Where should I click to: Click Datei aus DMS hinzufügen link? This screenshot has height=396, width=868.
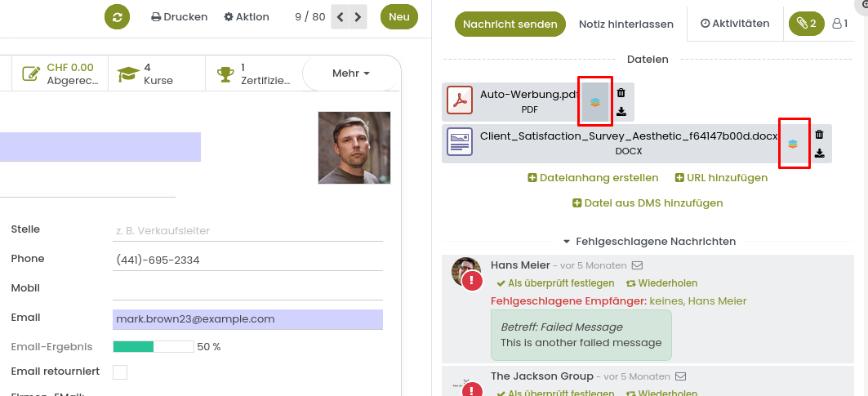point(648,203)
